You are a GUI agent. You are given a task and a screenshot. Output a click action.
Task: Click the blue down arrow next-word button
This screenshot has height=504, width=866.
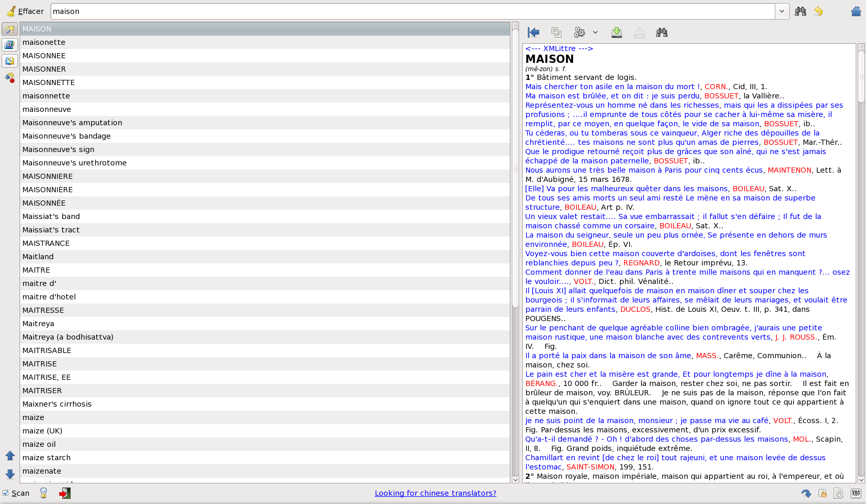10,474
